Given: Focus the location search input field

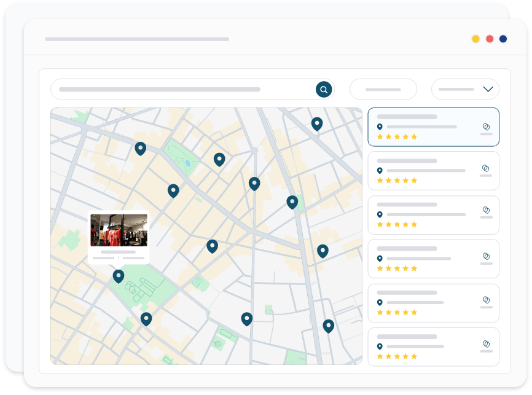Looking at the screenshot, I should point(184,90).
